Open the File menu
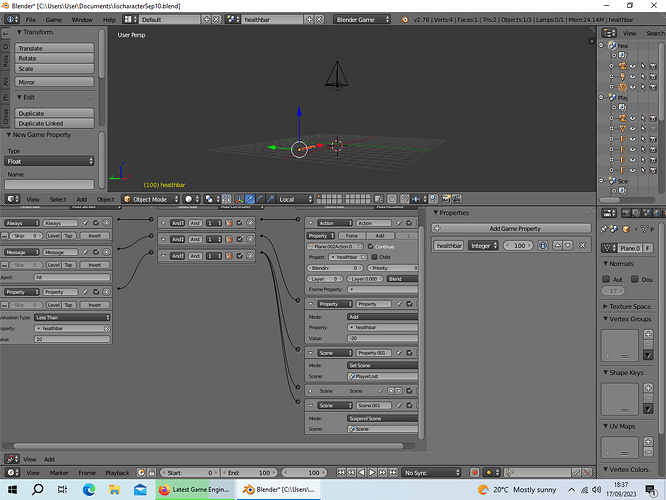This screenshot has width=666, height=500. 31,20
